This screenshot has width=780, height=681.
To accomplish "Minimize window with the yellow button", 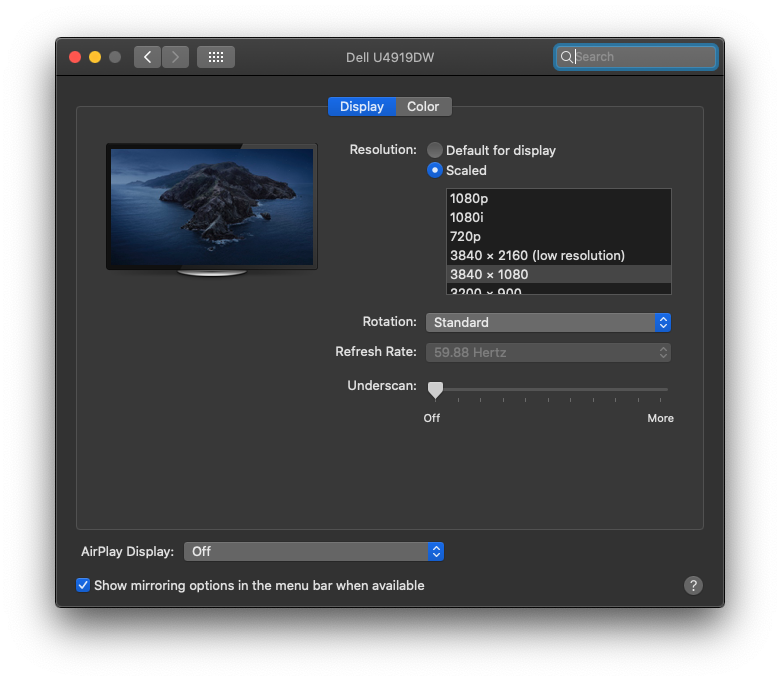I will tap(95, 57).
